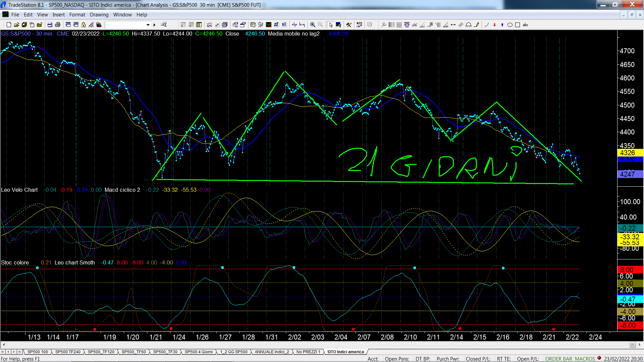
Task: Switch to the SP500 4 Giorni tab
Action: click(x=199, y=352)
